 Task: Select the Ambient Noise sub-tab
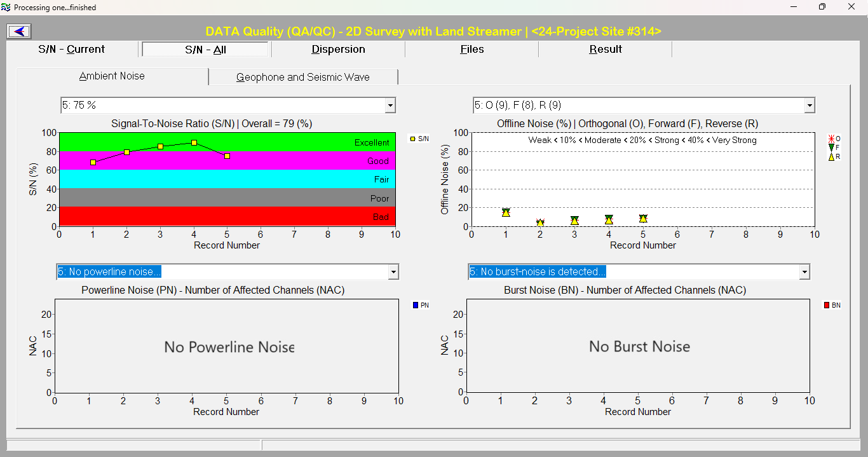[112, 76]
